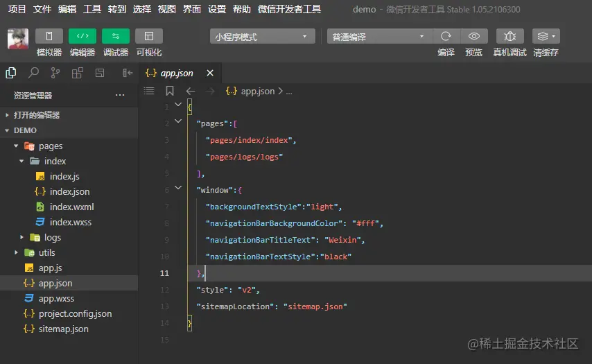592x364 pixels.
Task: Click the "sitemap.json" string on line 13
Action: click(x=315, y=306)
